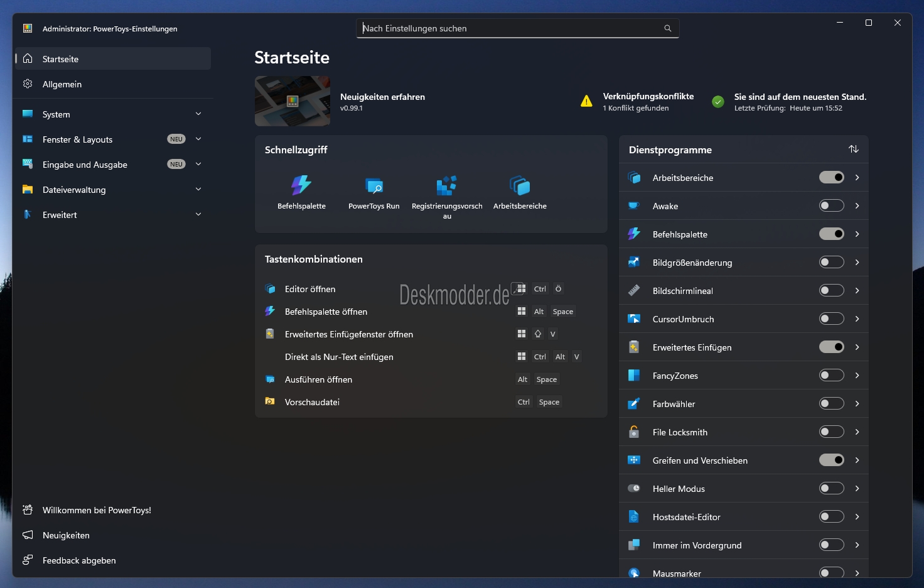Image resolution: width=924 pixels, height=588 pixels.
Task: Expand Fenster & Layouts section
Action: coord(198,139)
